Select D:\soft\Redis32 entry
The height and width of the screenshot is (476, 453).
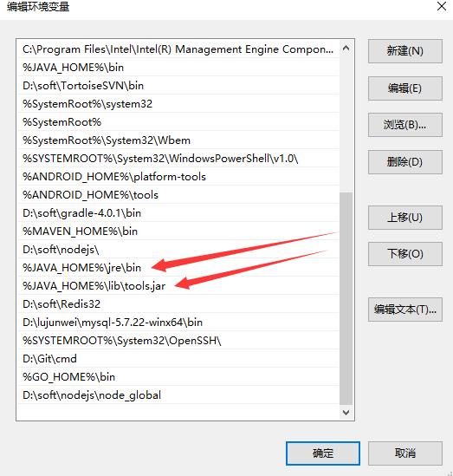click(178, 303)
